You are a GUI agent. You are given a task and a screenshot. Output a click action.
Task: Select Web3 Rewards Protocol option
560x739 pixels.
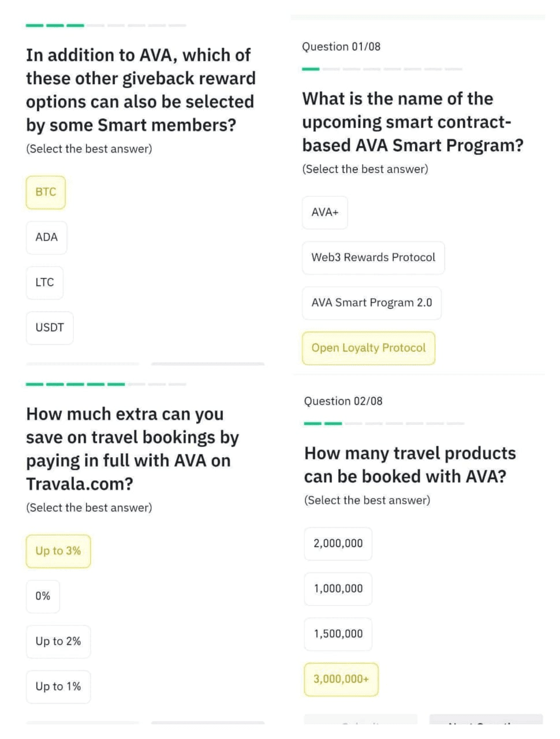(x=373, y=257)
